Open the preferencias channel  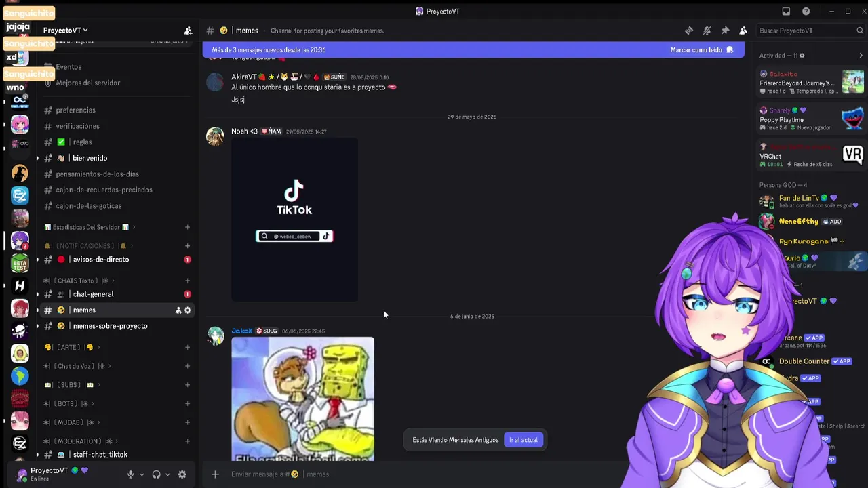75,110
